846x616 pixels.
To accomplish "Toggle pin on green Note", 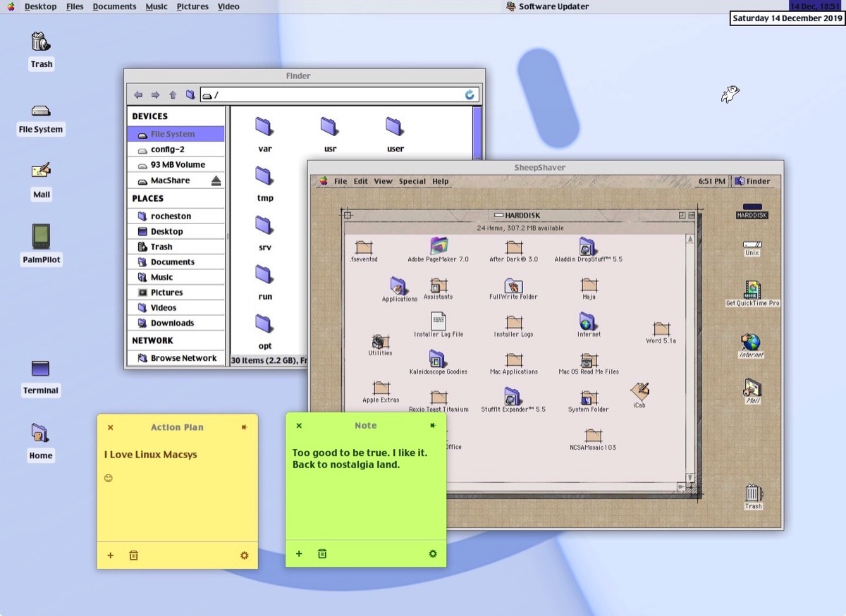I will (x=433, y=426).
